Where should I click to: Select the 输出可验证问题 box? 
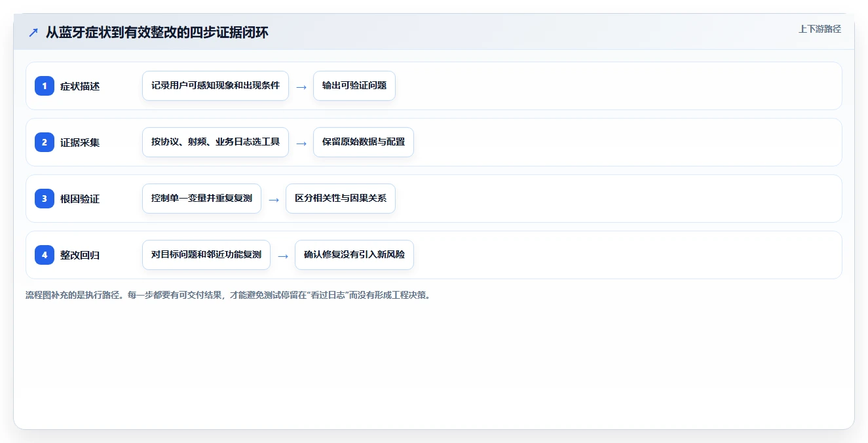pos(354,86)
